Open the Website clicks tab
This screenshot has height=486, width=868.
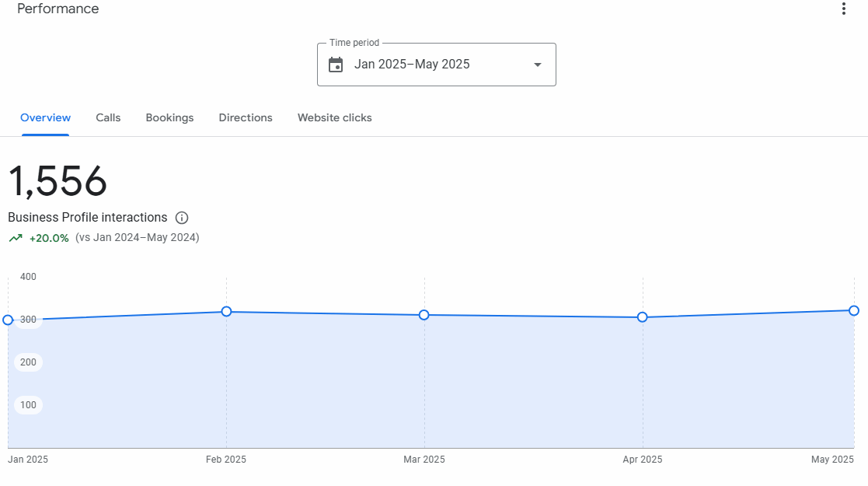(334, 118)
